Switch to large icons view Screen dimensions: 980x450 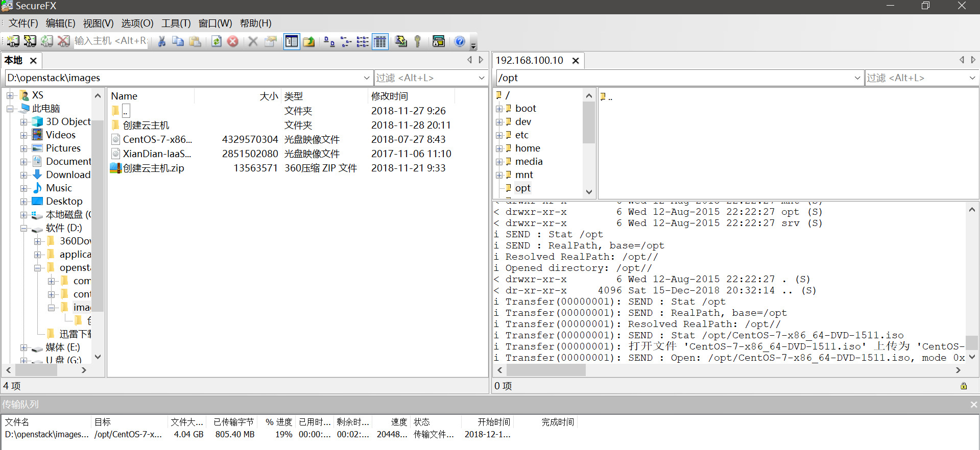coord(329,41)
